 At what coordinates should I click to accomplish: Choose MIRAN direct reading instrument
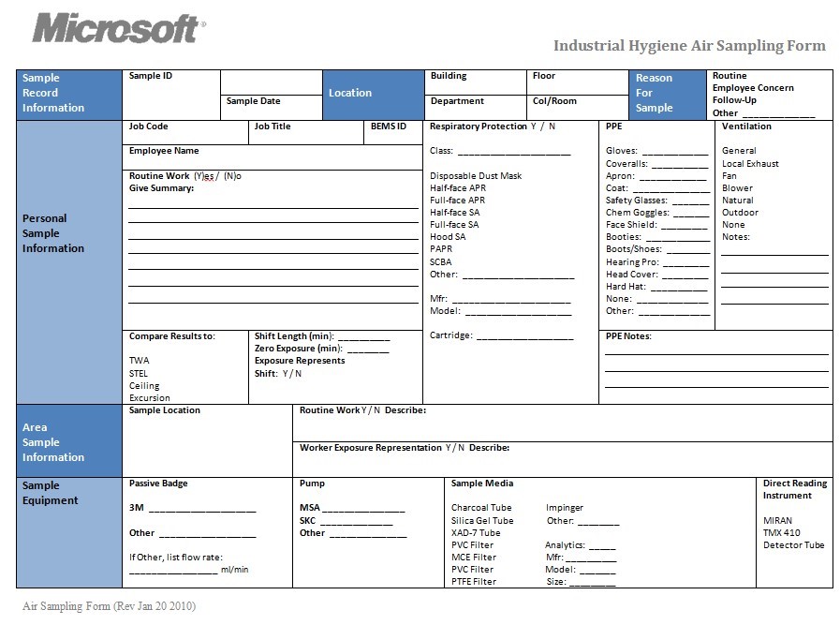[x=776, y=520]
